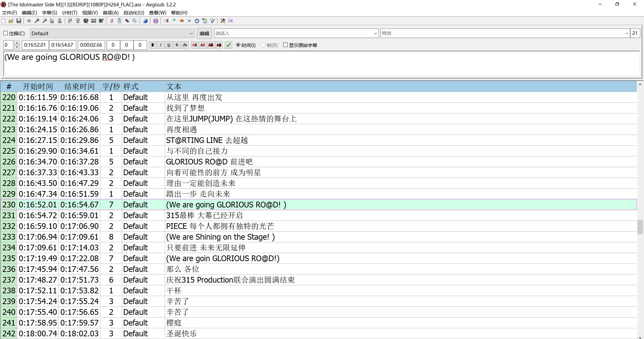Open the 音频(A) menu
644x339 pixels.
(111, 13)
